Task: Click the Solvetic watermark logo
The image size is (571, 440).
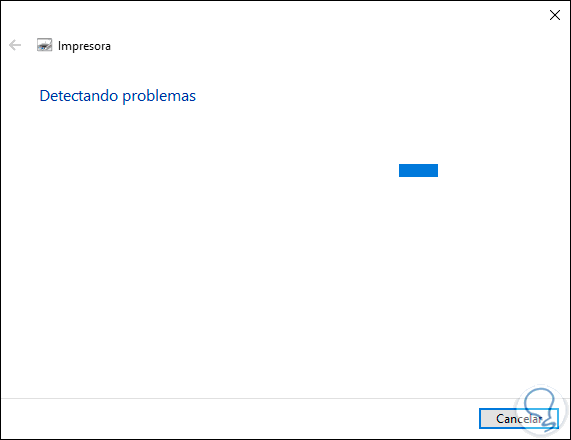Action: 542,410
